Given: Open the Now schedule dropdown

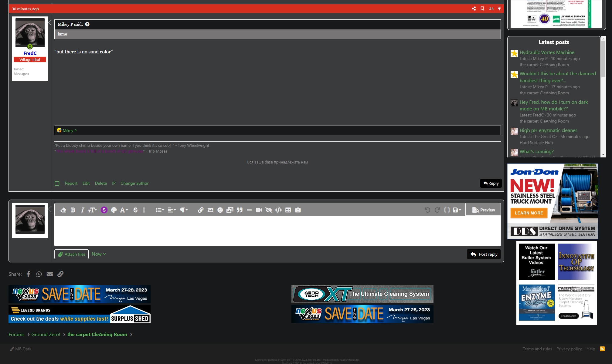Looking at the screenshot, I should [x=99, y=254].
